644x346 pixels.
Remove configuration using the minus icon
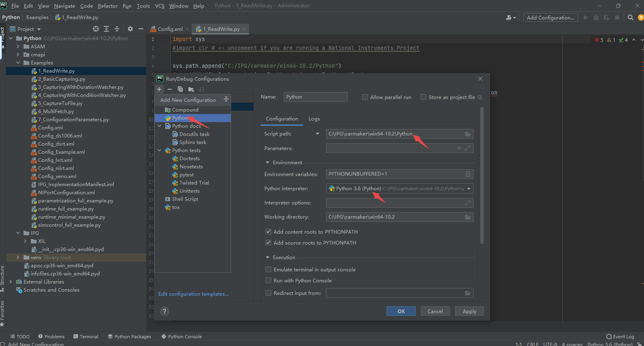(170, 89)
